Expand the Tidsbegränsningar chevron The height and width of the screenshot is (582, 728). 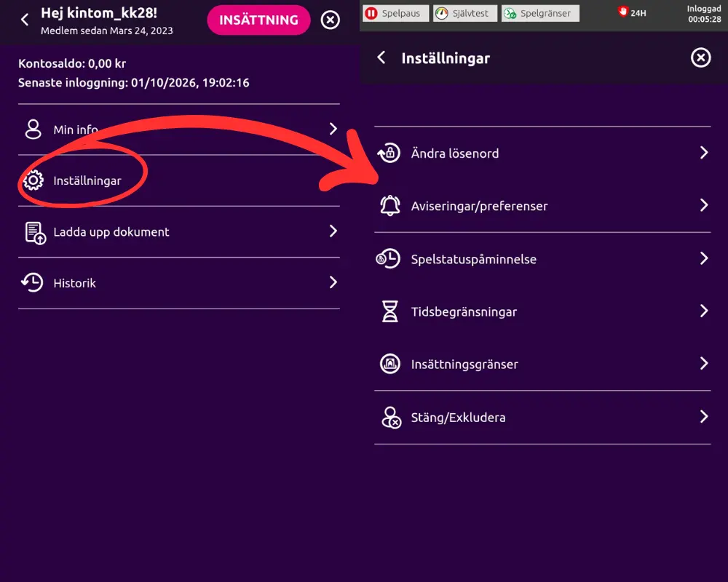tap(704, 311)
